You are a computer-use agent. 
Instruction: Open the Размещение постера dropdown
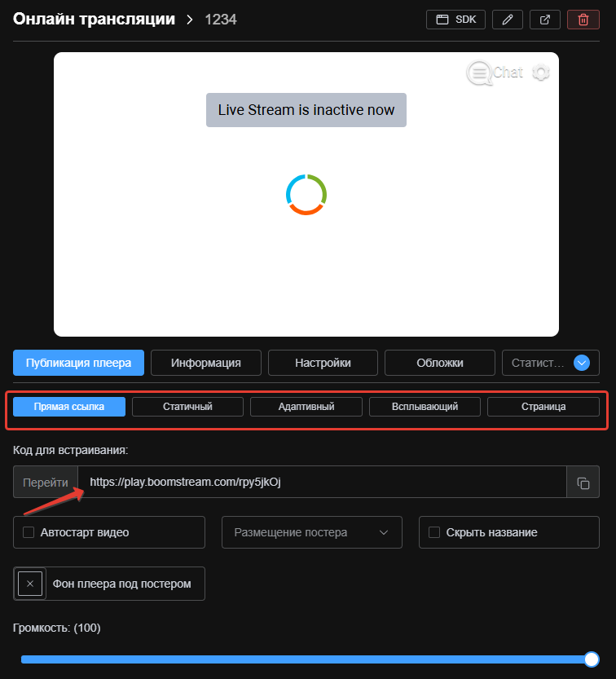pos(312,532)
